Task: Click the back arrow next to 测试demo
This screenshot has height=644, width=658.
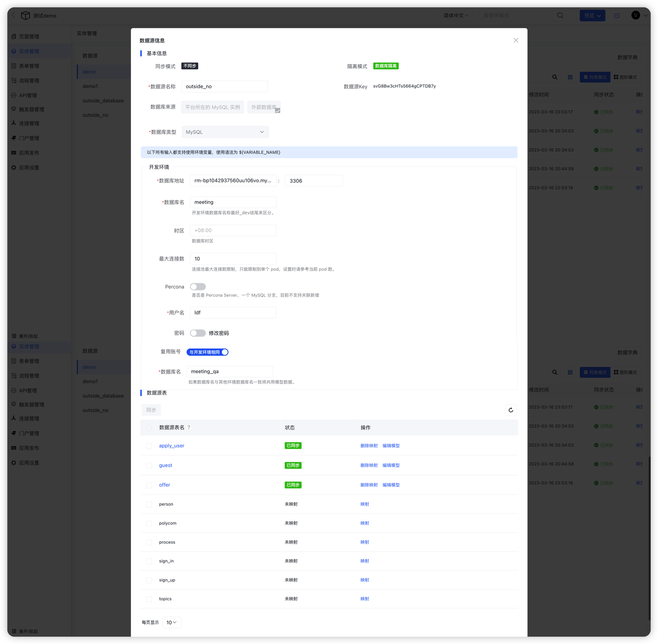Action: [14, 16]
